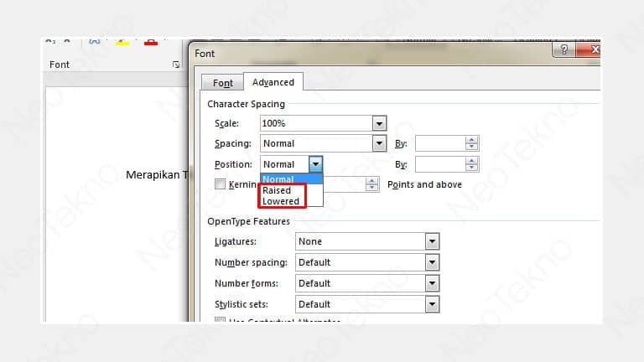The image size is (644, 362).
Task: Click the yellow text highlight color icon
Action: [x=122, y=42]
